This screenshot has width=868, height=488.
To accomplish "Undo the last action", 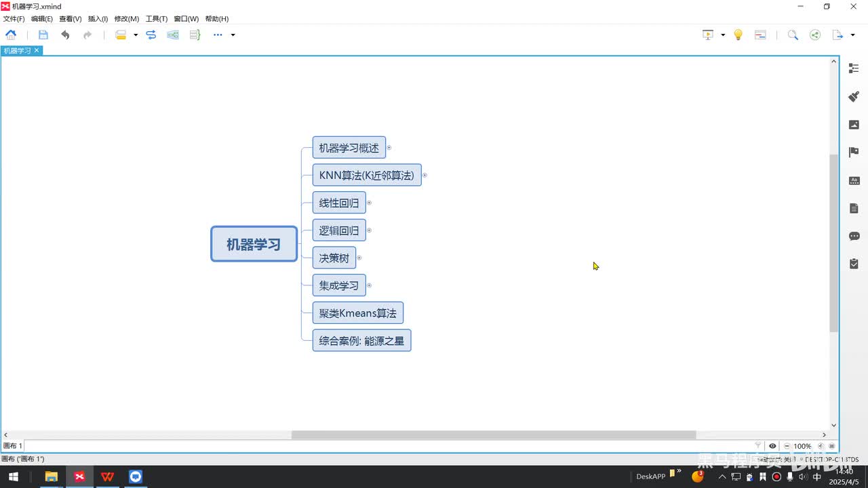I will 65,35.
